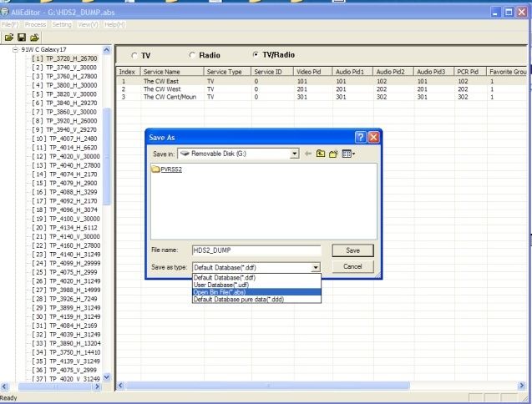Click the File name input field
The height and width of the screenshot is (404, 532).
tap(256, 250)
